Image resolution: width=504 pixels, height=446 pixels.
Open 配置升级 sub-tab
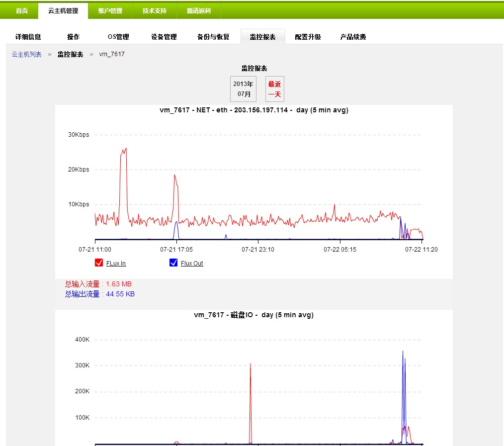[308, 37]
